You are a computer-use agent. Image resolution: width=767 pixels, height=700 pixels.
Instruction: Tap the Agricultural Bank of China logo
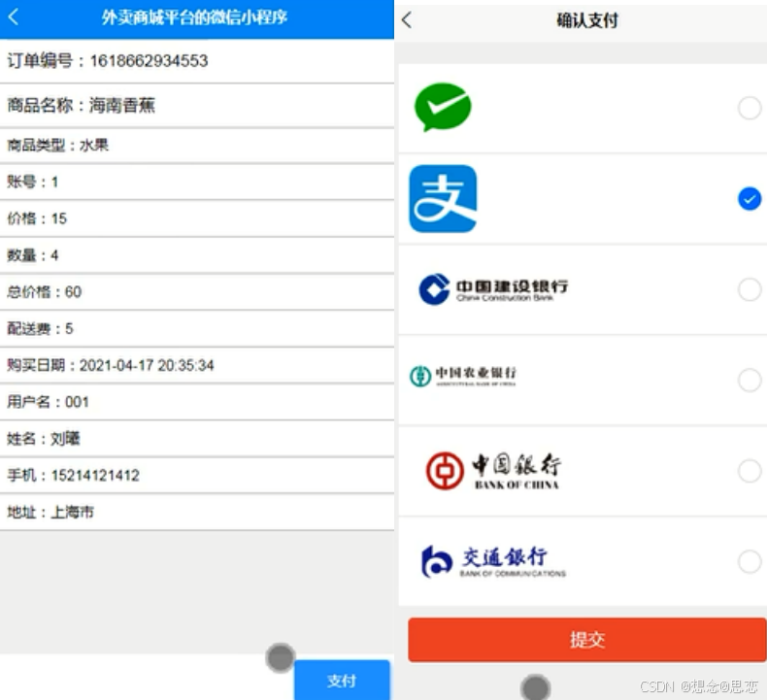pos(463,376)
